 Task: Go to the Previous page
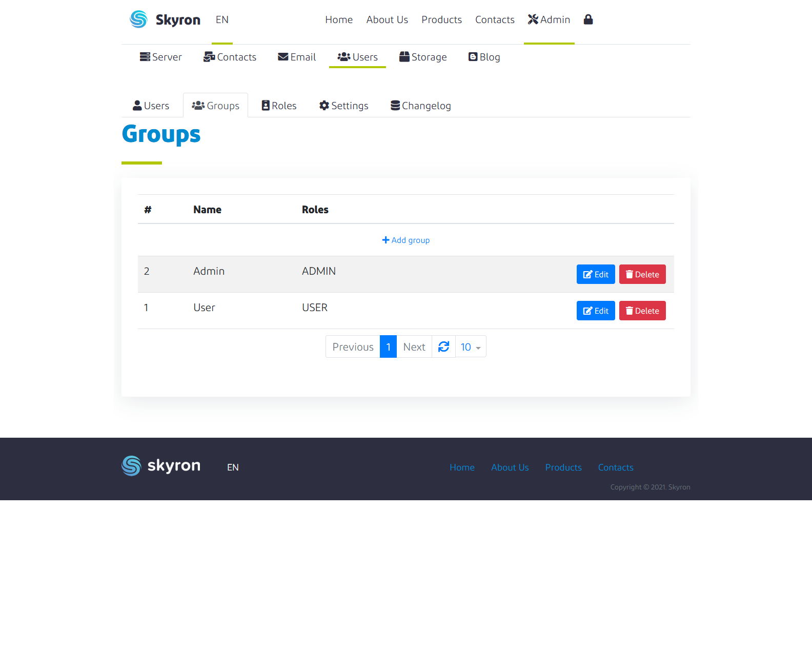click(x=353, y=347)
